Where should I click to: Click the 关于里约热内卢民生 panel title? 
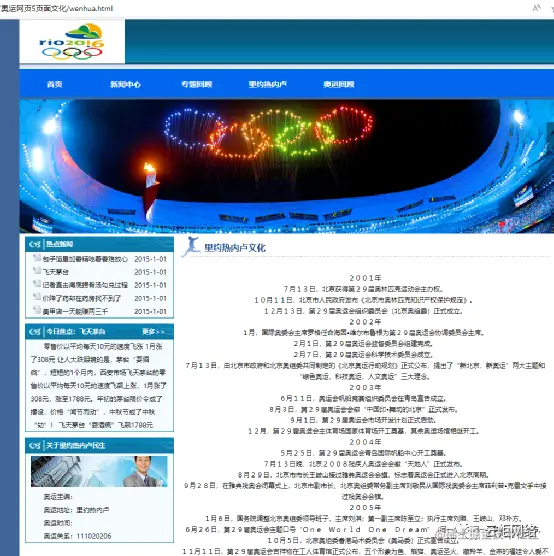pyautogui.click(x=76, y=446)
